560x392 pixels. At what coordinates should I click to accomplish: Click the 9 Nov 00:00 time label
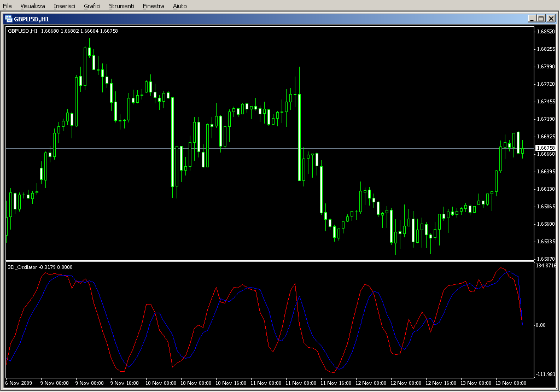(x=54, y=383)
